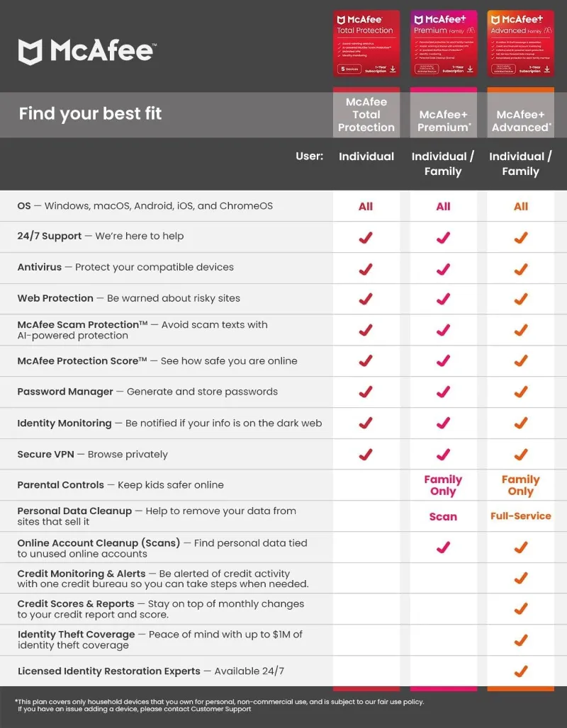Image resolution: width=567 pixels, height=728 pixels.
Task: Click Full-Service text in Personal Data Cleanup row
Action: tap(521, 516)
